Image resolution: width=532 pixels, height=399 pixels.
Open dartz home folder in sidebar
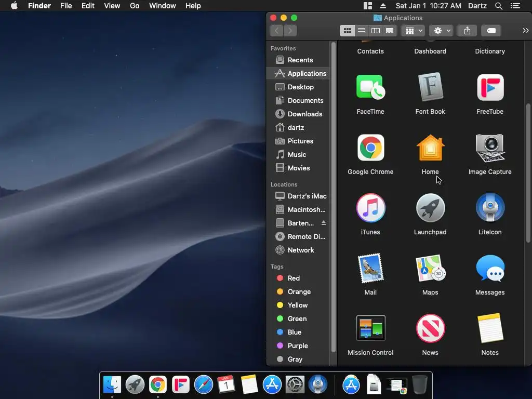299,128
